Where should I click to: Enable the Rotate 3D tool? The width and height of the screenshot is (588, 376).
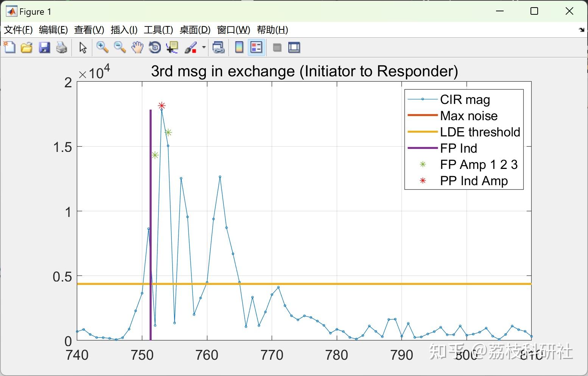tap(155, 47)
